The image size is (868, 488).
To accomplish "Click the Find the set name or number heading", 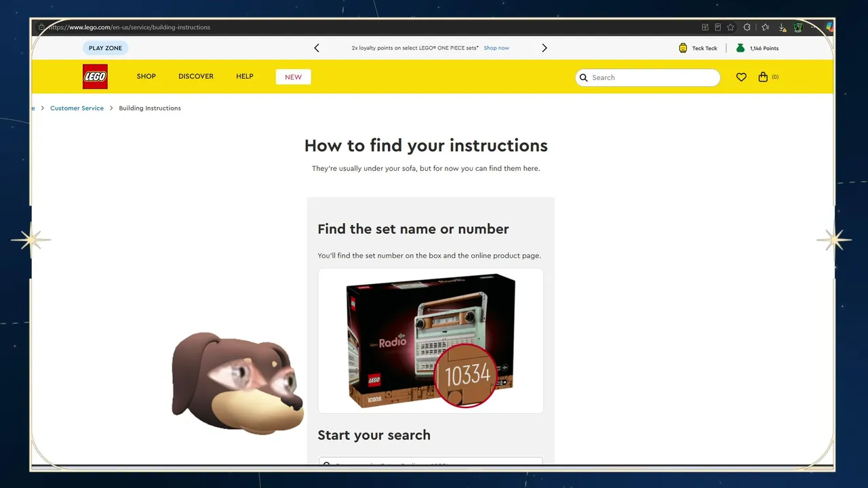I will coord(413,229).
